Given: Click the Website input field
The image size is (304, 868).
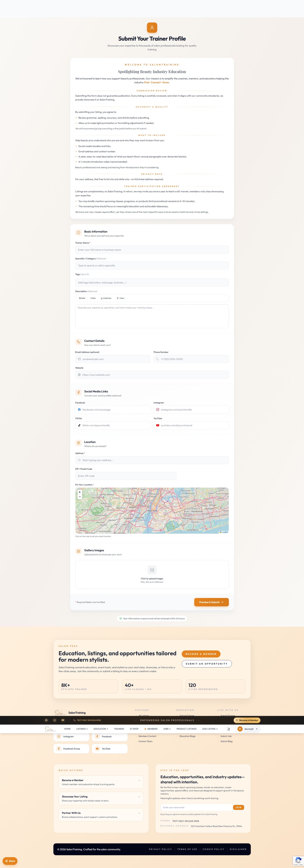Looking at the screenshot, I should pos(152,375).
